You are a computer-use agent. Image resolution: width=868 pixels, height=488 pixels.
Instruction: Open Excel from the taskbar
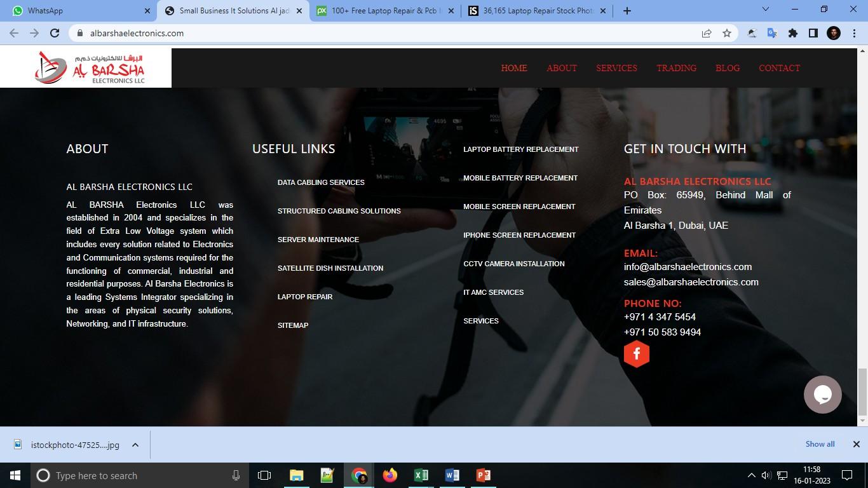pyautogui.click(x=421, y=475)
